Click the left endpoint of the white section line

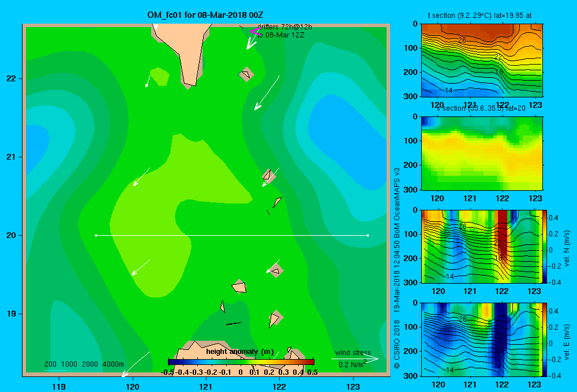click(96, 235)
